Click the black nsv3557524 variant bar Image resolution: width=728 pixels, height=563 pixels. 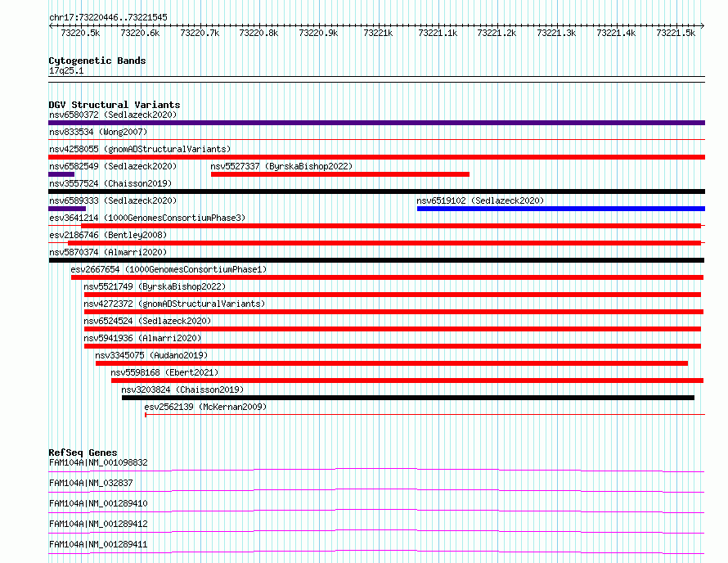tap(376, 191)
